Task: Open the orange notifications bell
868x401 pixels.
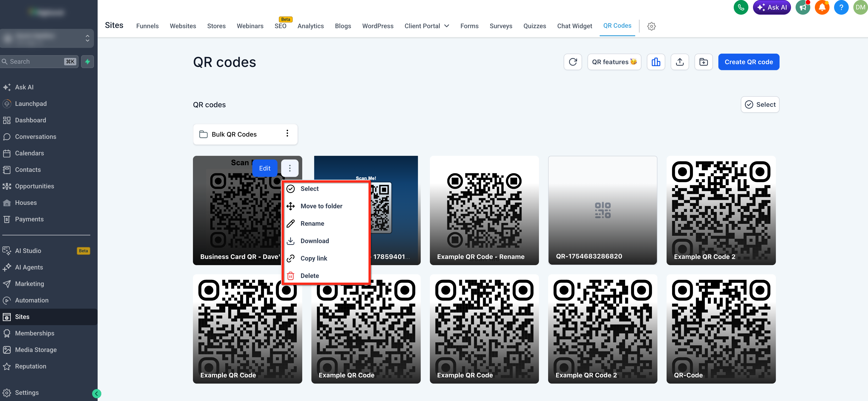Action: click(822, 7)
